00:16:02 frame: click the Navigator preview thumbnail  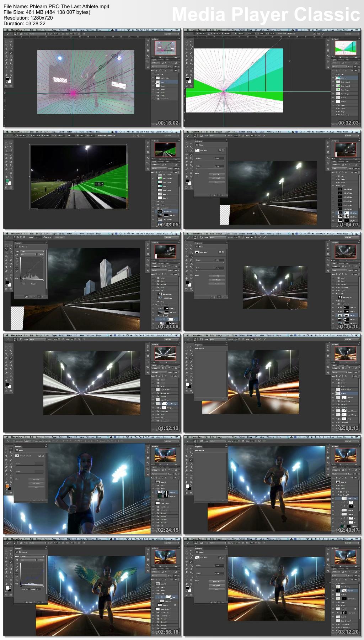pyautogui.click(x=166, y=48)
